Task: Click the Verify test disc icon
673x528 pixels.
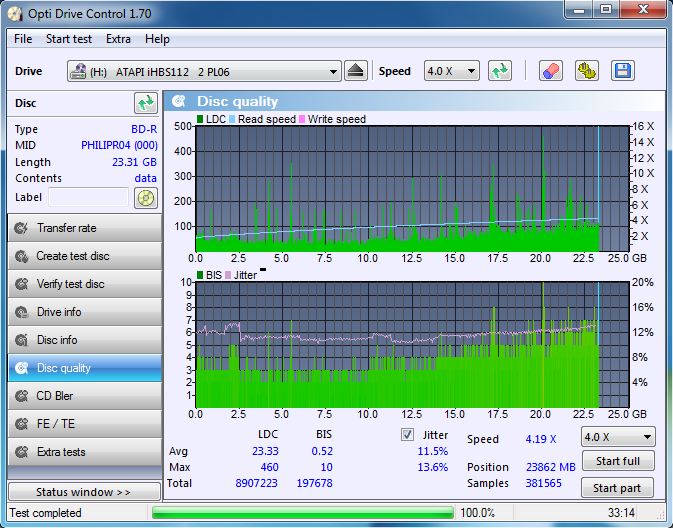Action: coord(21,284)
